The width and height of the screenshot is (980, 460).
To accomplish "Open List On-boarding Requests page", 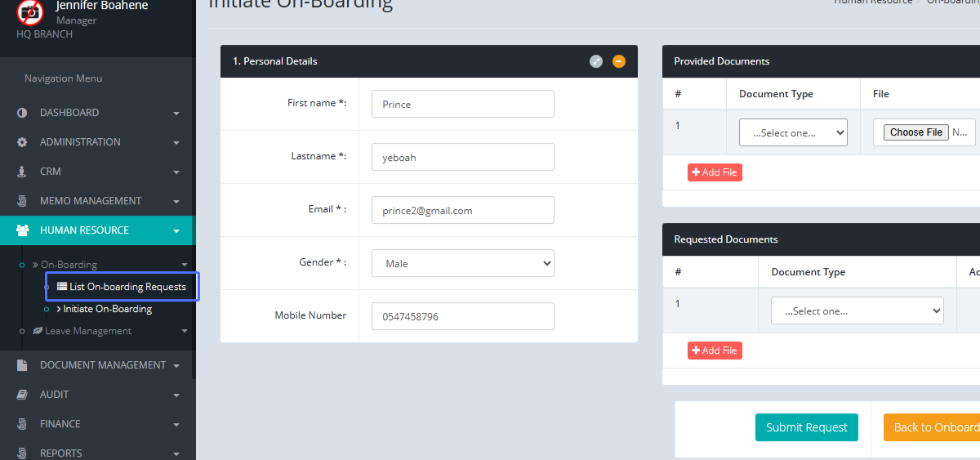I will [x=127, y=287].
